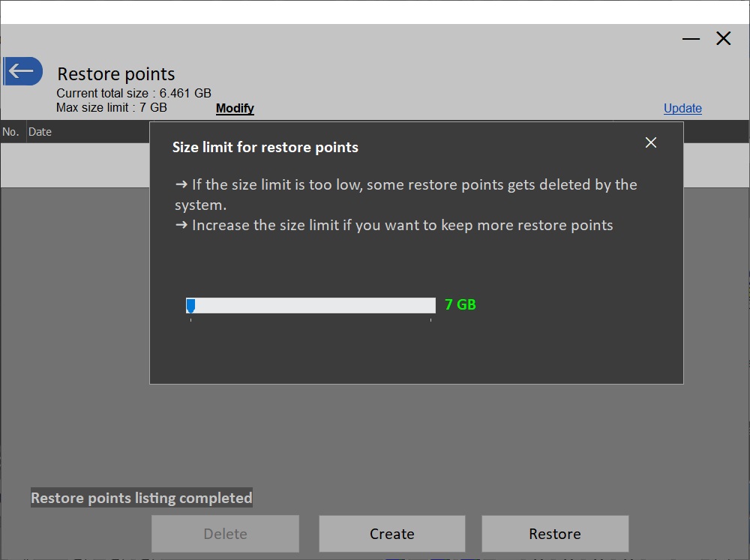Image resolution: width=750 pixels, height=560 pixels.
Task: Sort by the Date column header
Action: 40,132
